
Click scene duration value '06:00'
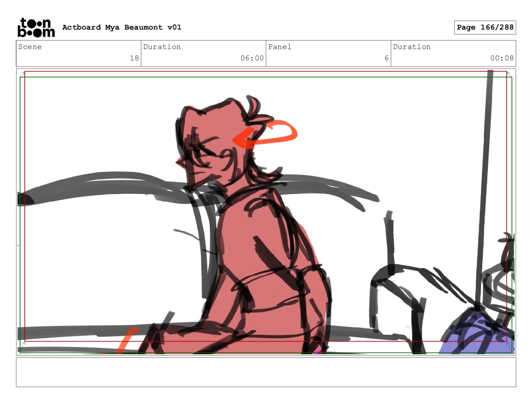[x=252, y=58]
